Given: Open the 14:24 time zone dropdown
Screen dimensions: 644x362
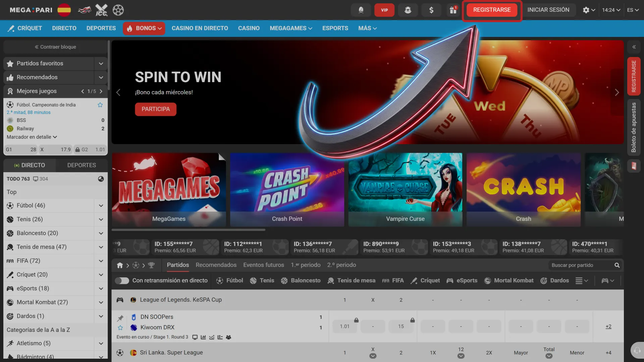Looking at the screenshot, I should [611, 10].
